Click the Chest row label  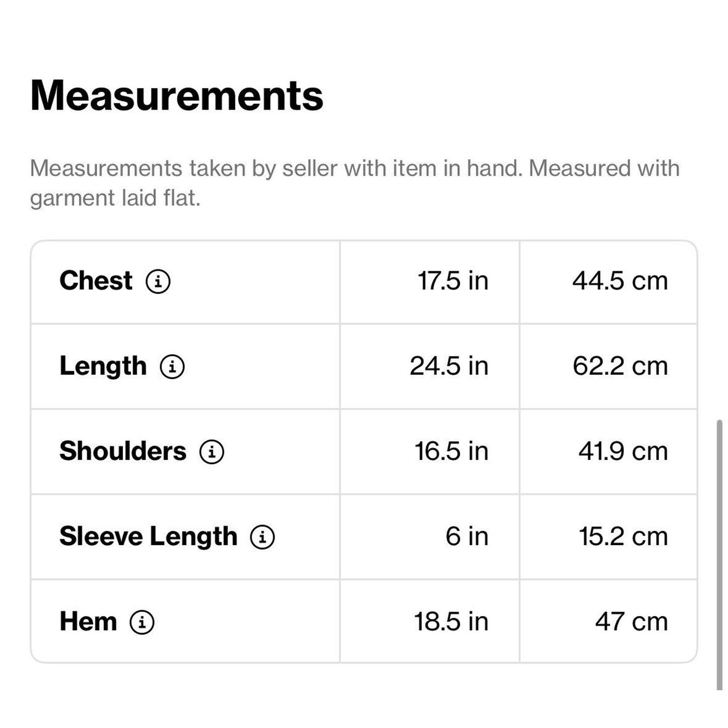96,281
